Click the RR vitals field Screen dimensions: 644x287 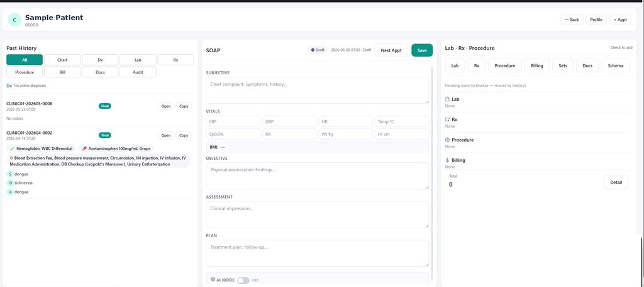point(289,134)
